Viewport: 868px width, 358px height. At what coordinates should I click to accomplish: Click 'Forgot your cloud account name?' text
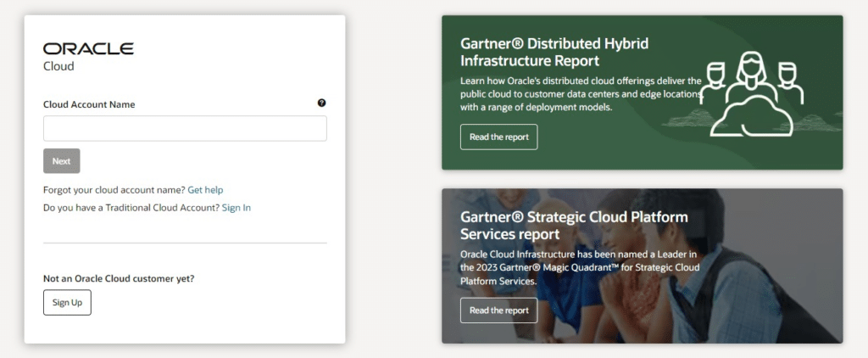pyautogui.click(x=114, y=190)
